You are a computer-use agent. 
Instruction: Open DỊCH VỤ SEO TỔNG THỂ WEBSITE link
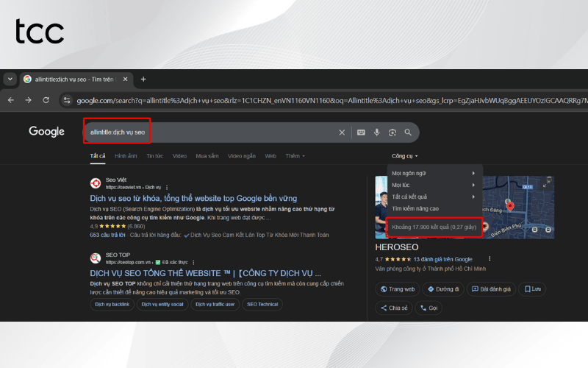point(206,273)
